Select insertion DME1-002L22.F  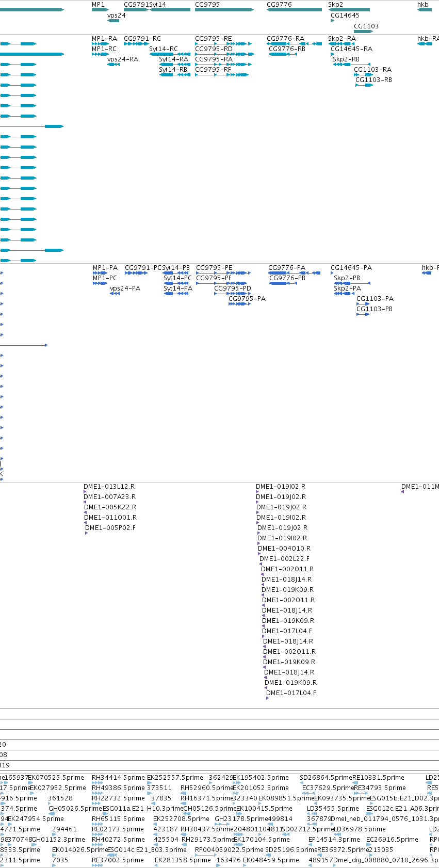(285, 559)
